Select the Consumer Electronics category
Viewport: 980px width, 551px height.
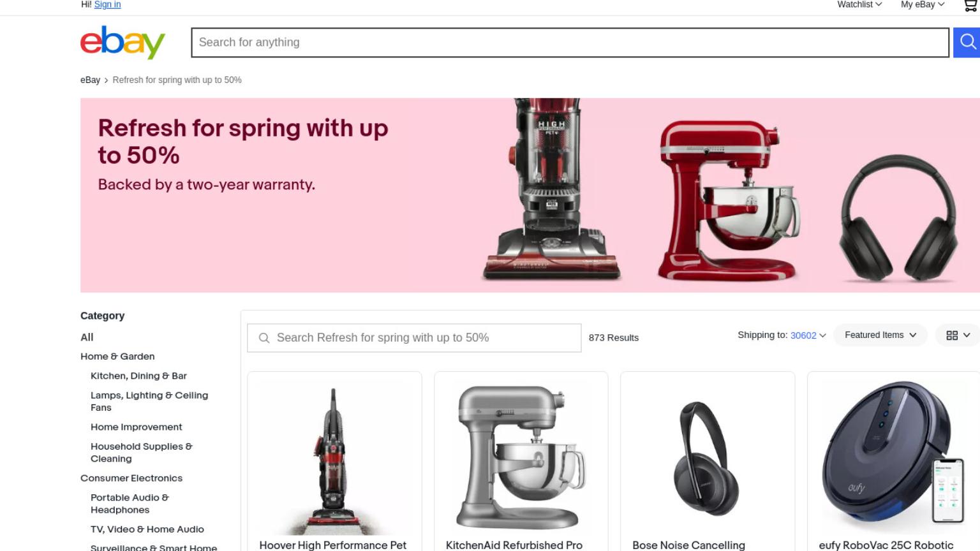point(131,478)
